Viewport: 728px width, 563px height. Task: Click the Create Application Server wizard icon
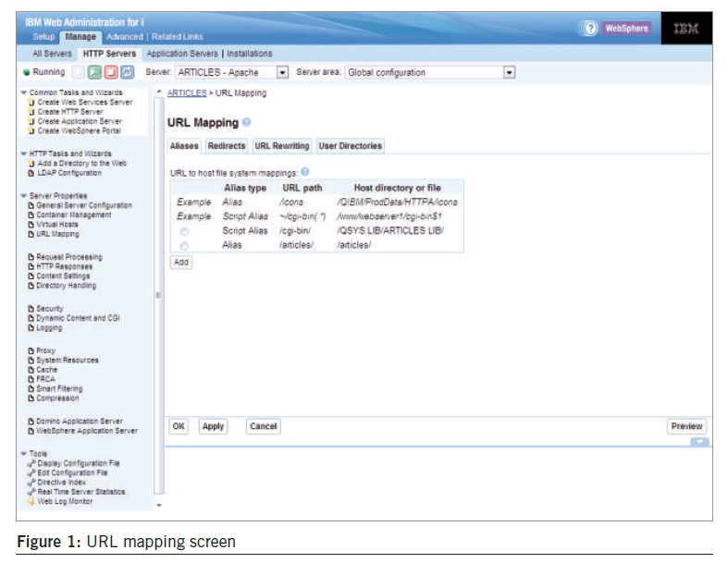pyautogui.click(x=31, y=121)
